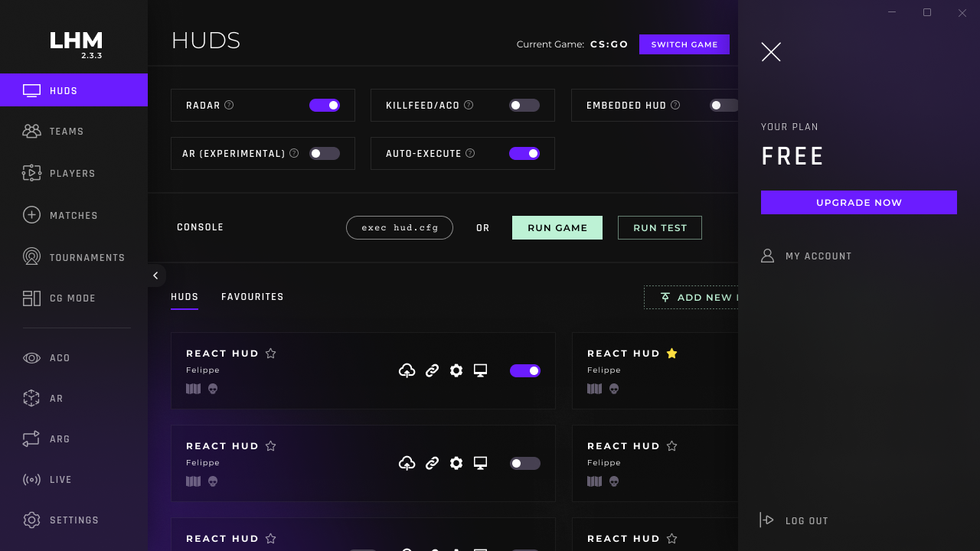The image size is (980, 551).
Task: Click the Run Game button
Action: tap(557, 228)
